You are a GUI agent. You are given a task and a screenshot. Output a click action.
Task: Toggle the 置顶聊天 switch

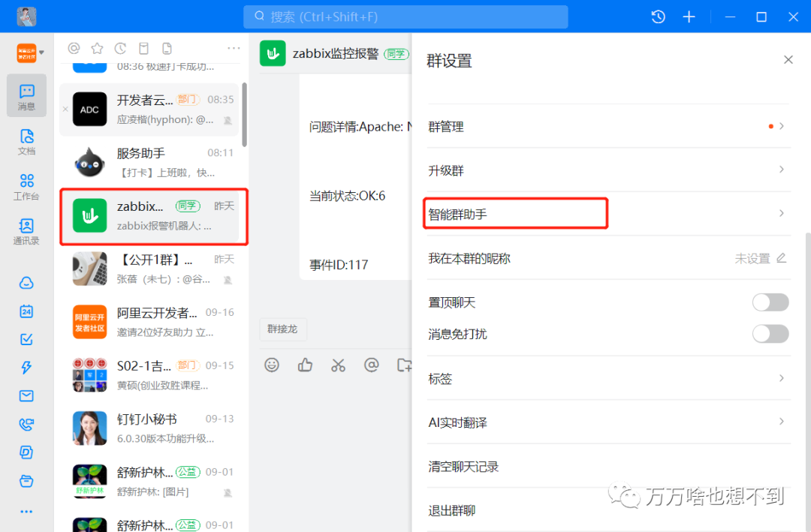(770, 302)
